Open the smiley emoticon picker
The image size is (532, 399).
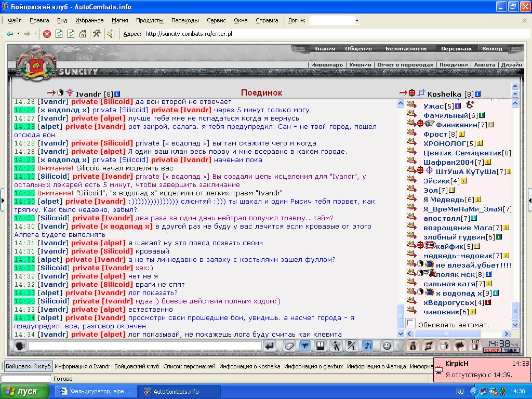coord(387,345)
